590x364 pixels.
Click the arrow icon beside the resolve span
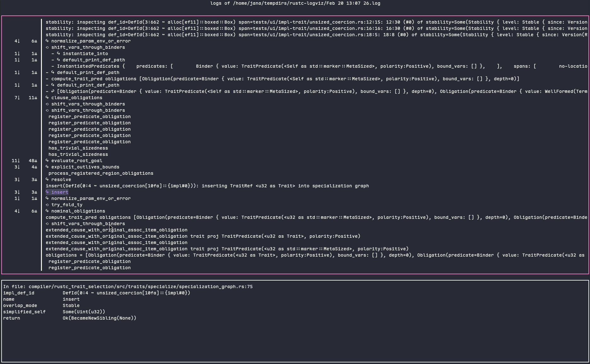click(x=47, y=179)
